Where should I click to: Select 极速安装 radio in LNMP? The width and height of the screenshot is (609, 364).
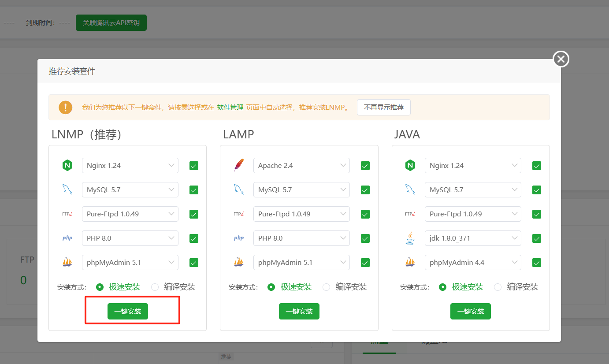pyautogui.click(x=100, y=287)
